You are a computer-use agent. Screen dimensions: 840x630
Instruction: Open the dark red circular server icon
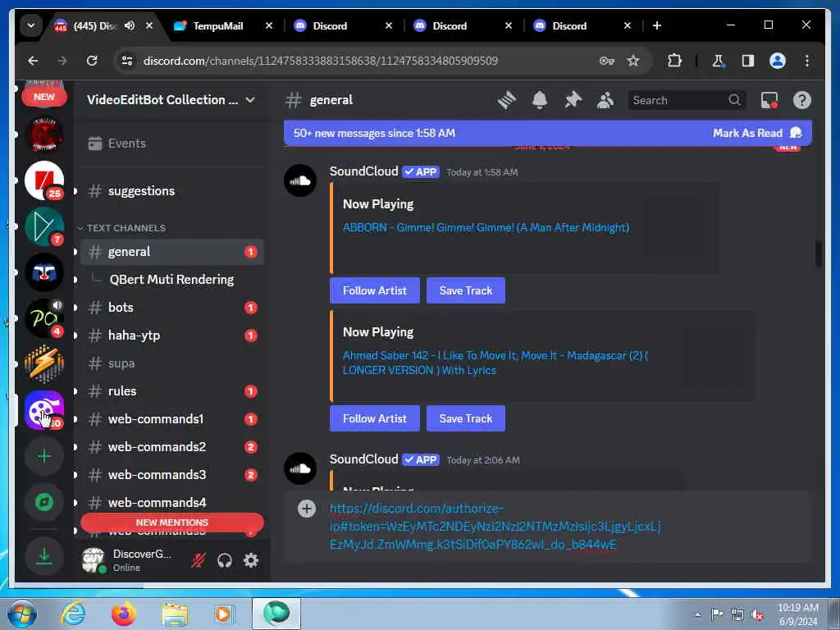click(44, 135)
